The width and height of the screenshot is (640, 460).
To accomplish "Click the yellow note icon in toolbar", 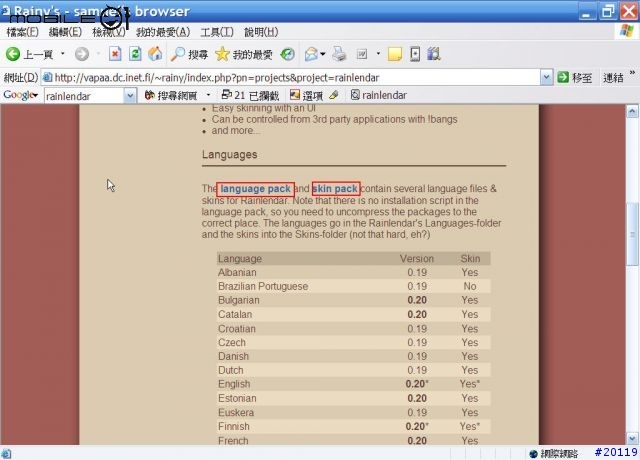I will click(395, 54).
